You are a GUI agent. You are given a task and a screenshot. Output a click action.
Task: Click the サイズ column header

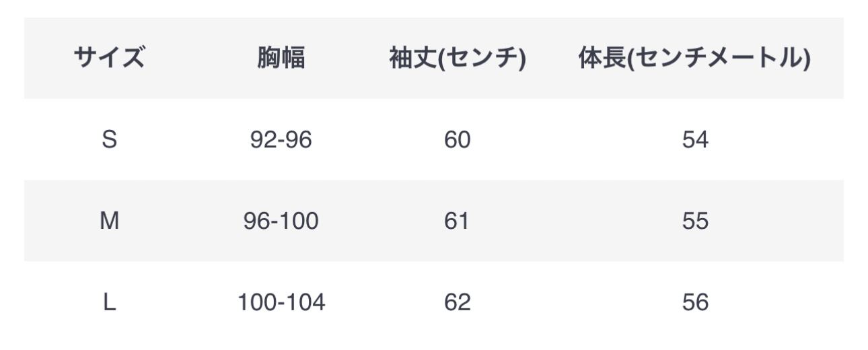coord(109,59)
